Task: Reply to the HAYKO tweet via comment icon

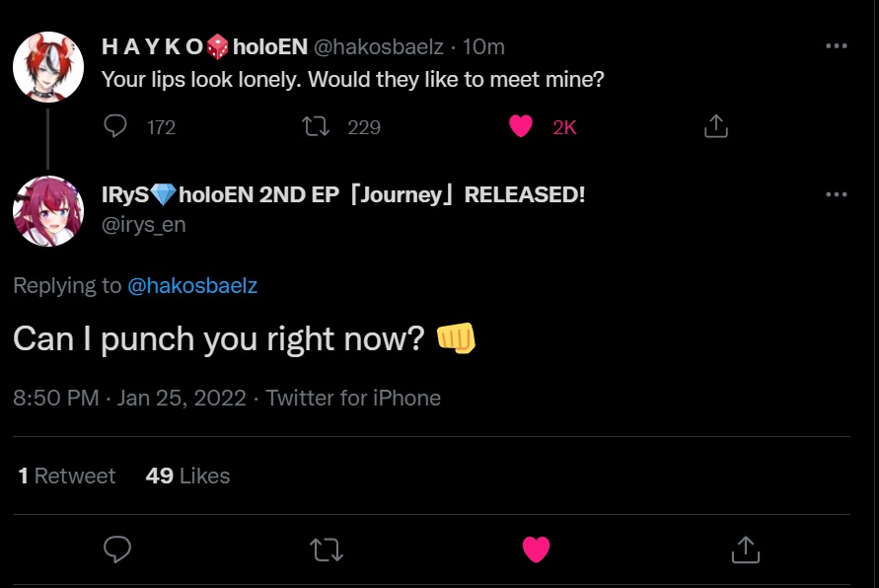Action: tap(116, 126)
